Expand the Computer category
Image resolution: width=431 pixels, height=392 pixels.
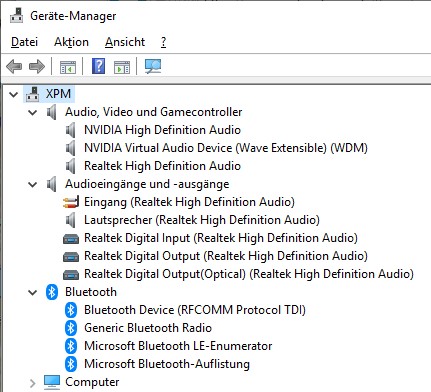[x=32, y=383]
